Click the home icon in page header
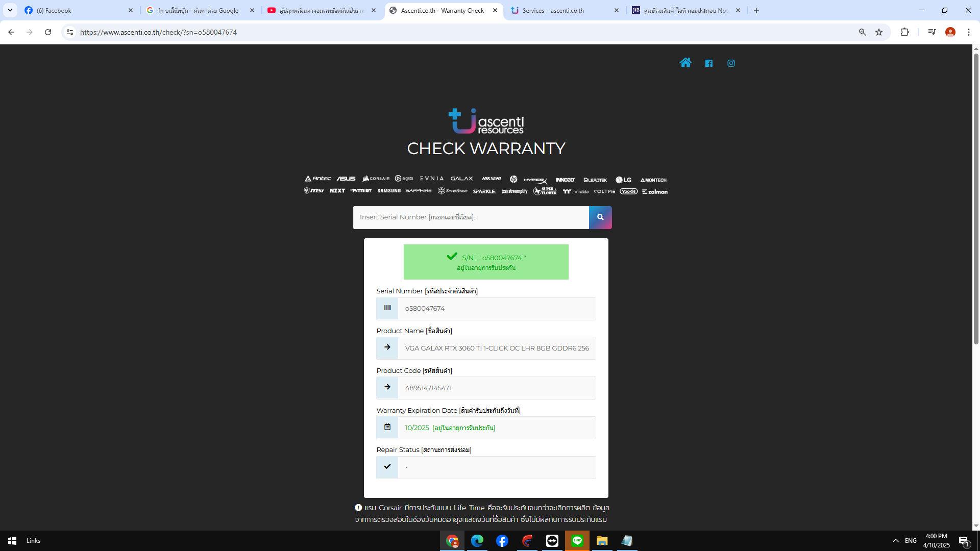This screenshot has height=551, width=980. coord(685,63)
